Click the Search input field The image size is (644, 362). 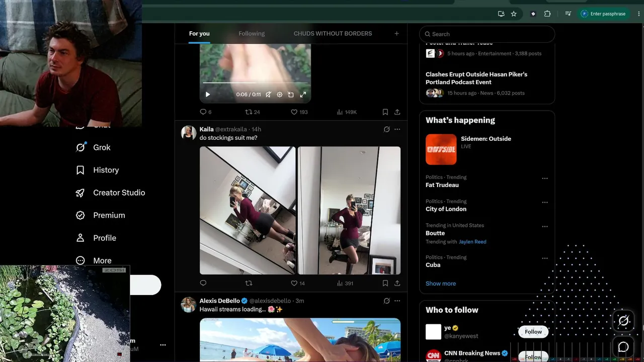click(487, 34)
